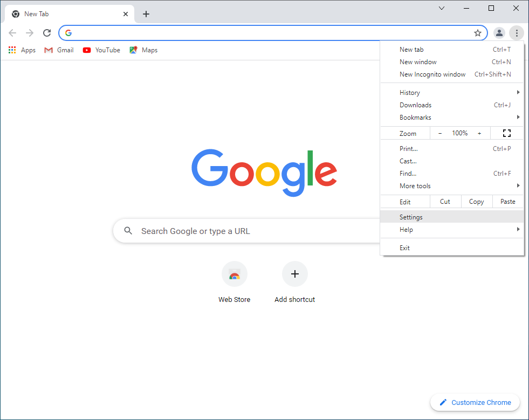529x420 pixels.
Task: Decrease zoom with the minus button
Action: point(440,133)
